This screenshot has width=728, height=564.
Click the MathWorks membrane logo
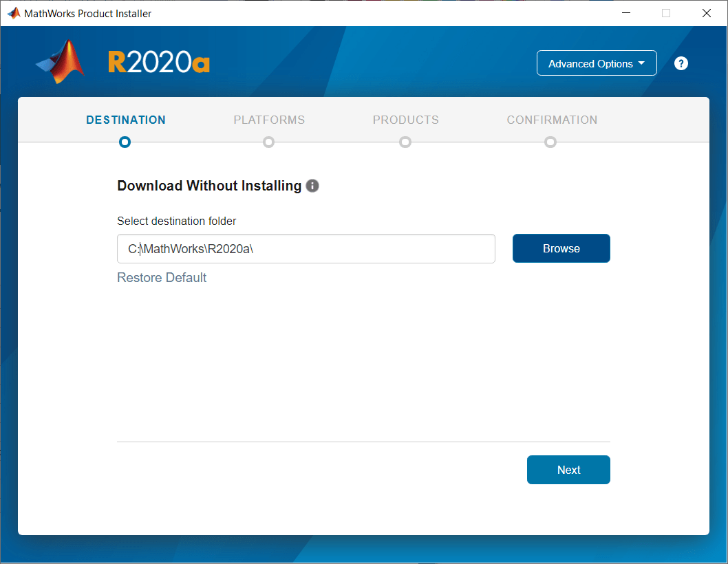click(x=59, y=62)
